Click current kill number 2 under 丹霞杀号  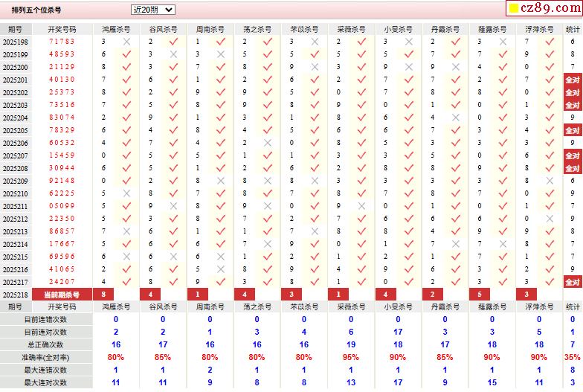433,295
